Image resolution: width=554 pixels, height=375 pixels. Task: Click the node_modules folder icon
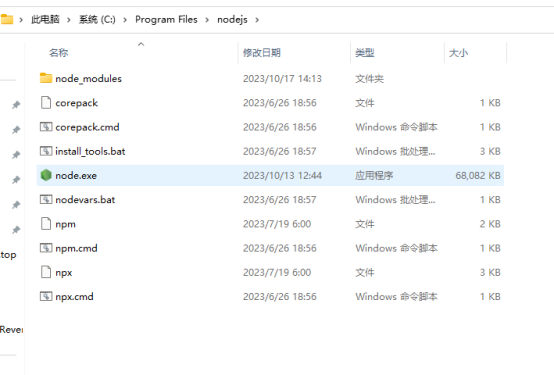[46, 78]
